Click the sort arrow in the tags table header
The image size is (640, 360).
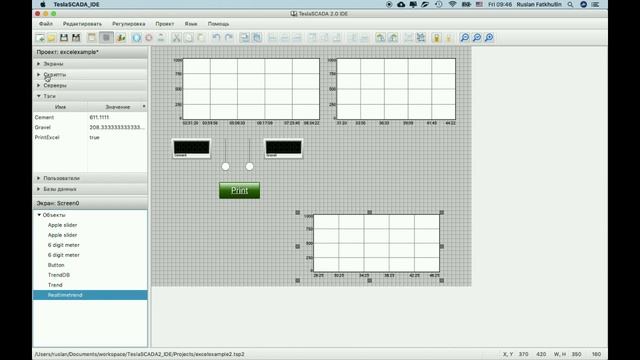pos(144,107)
